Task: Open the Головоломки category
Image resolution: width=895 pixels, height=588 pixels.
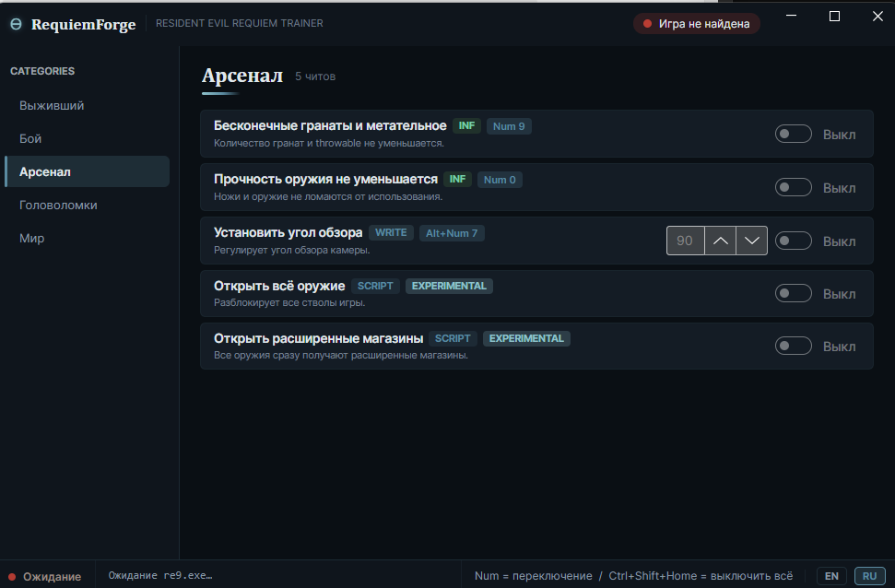Action: [87, 205]
